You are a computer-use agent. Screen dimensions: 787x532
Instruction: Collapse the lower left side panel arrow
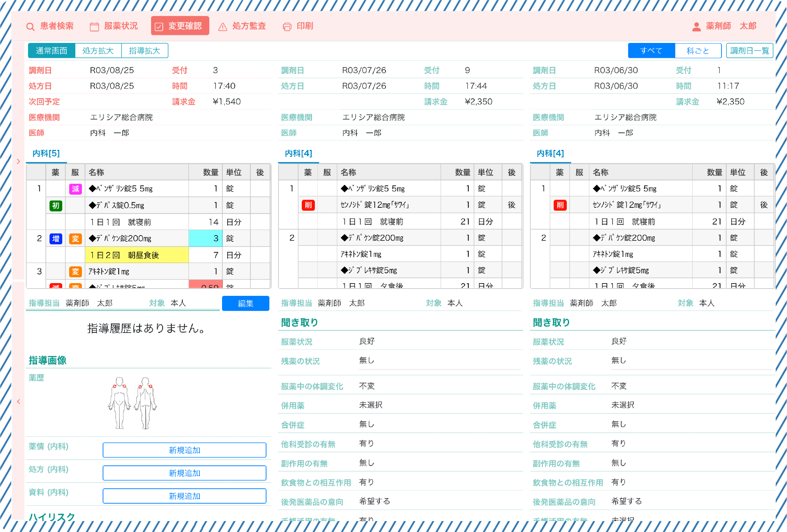(19, 402)
